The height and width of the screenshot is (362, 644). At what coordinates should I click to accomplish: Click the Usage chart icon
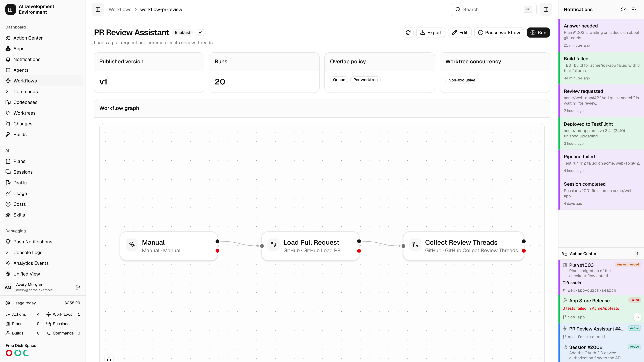click(x=8, y=193)
